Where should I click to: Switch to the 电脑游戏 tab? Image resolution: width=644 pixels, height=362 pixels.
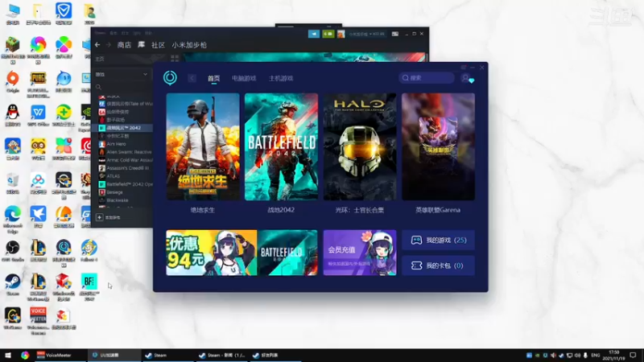point(244,78)
